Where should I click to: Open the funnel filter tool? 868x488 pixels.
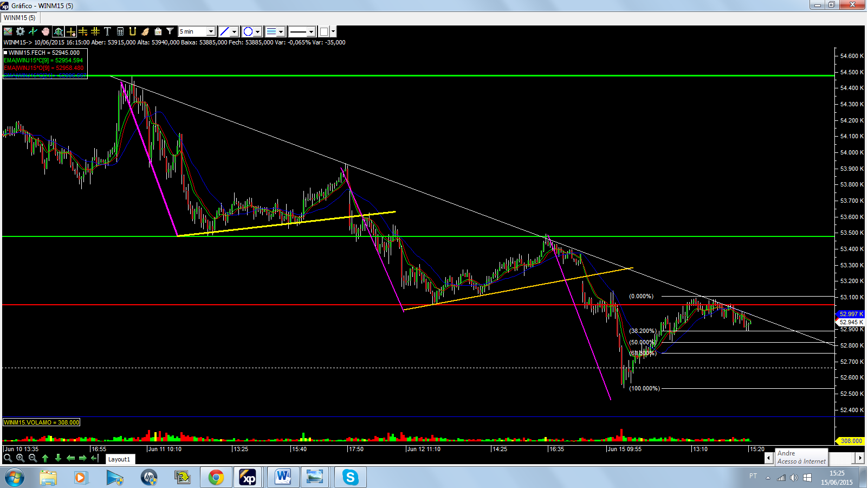tap(170, 31)
